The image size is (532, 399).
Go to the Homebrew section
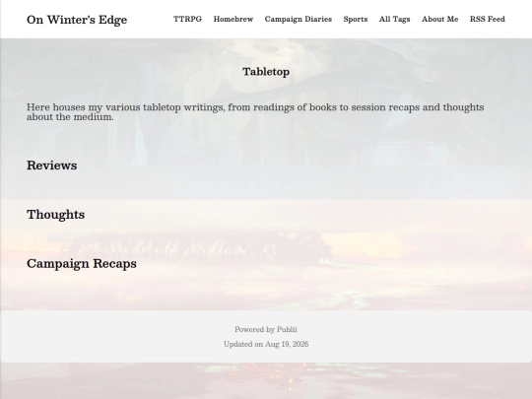[x=233, y=19]
